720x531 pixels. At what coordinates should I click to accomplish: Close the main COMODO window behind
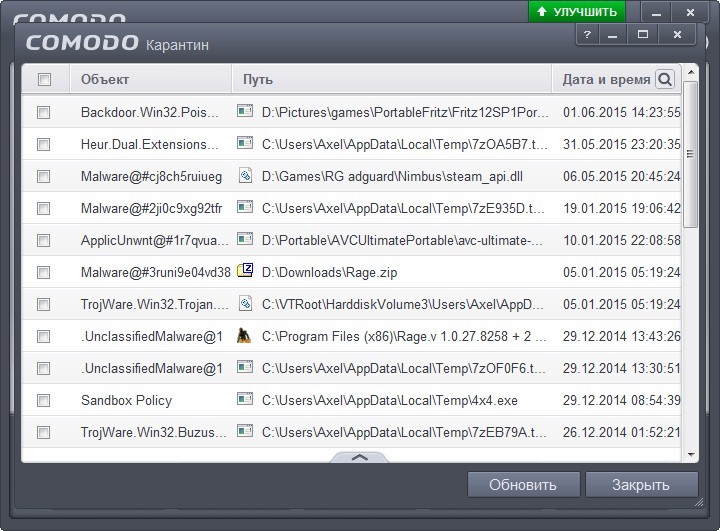[x=690, y=12]
